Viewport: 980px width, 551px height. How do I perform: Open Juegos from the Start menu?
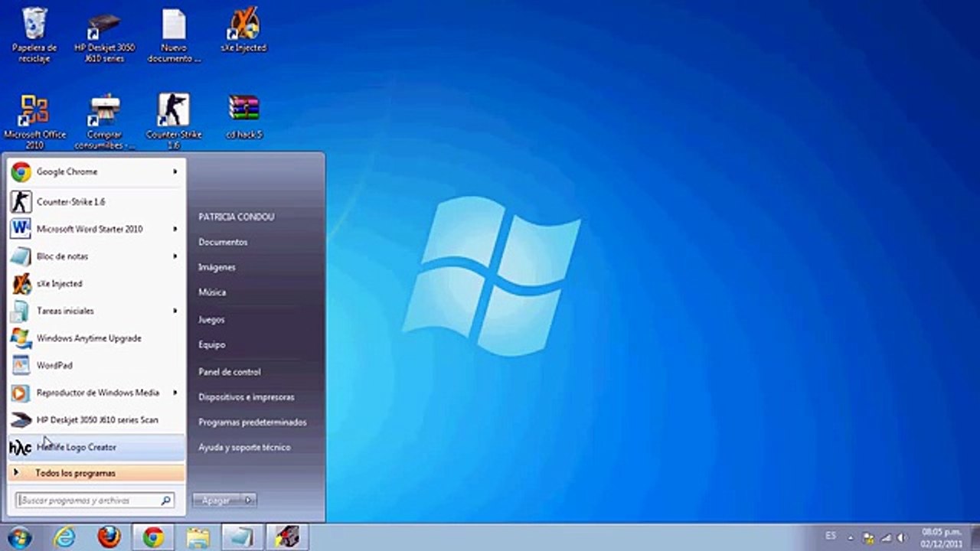(211, 320)
